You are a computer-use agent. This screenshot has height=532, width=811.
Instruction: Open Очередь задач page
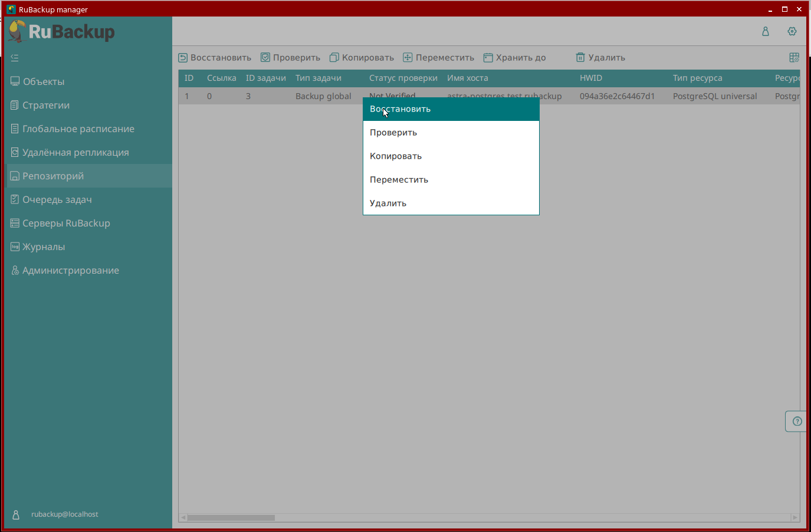(x=88, y=199)
